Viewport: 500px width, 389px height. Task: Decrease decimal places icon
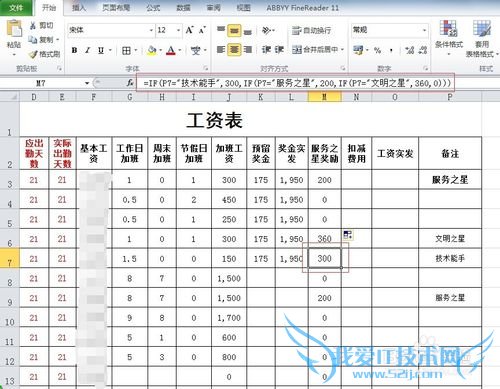coord(423,50)
